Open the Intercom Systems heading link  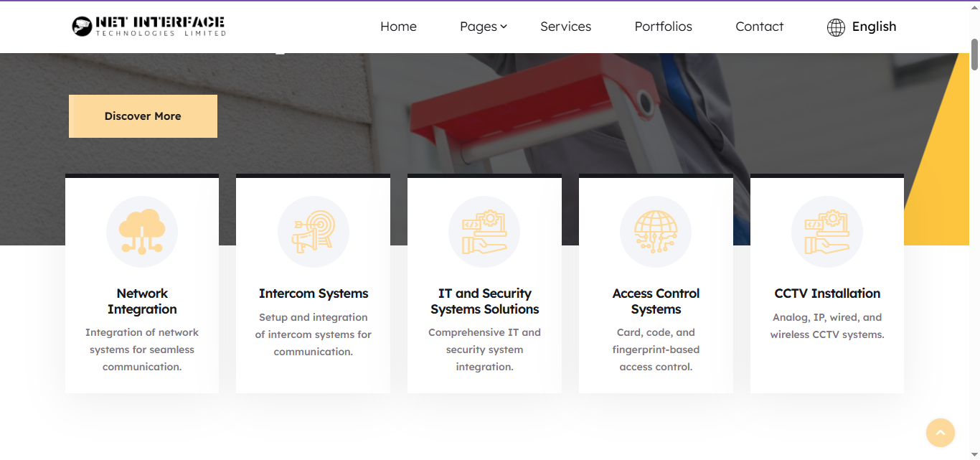(x=314, y=294)
